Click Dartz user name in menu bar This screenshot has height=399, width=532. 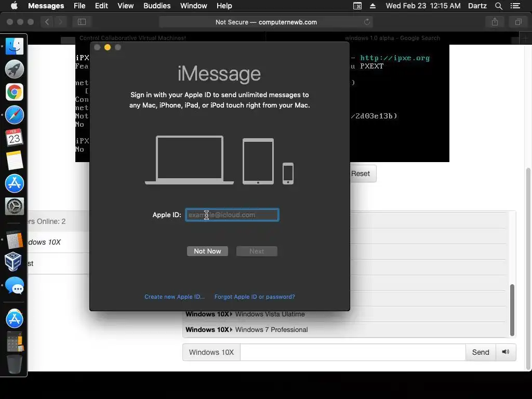click(477, 6)
